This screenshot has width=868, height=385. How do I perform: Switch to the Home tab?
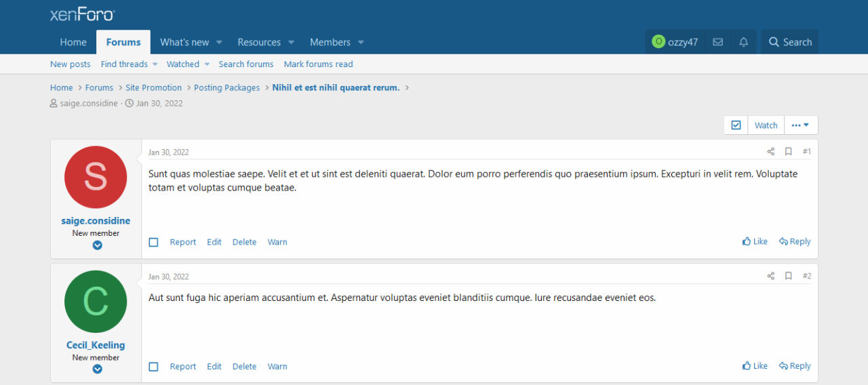[x=73, y=42]
